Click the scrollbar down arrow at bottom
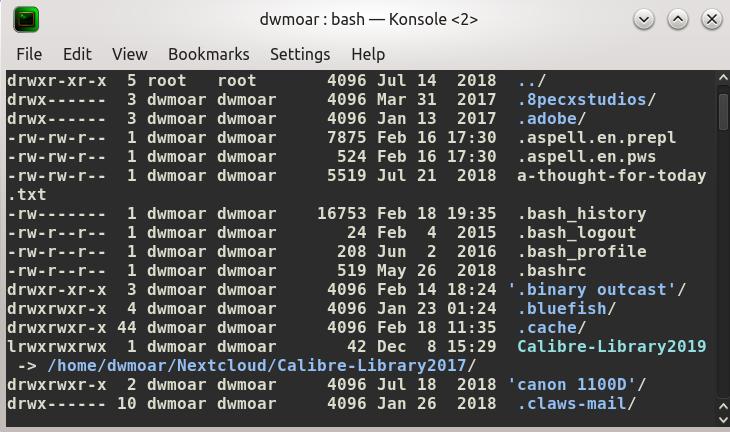This screenshot has width=730, height=432. point(723,419)
